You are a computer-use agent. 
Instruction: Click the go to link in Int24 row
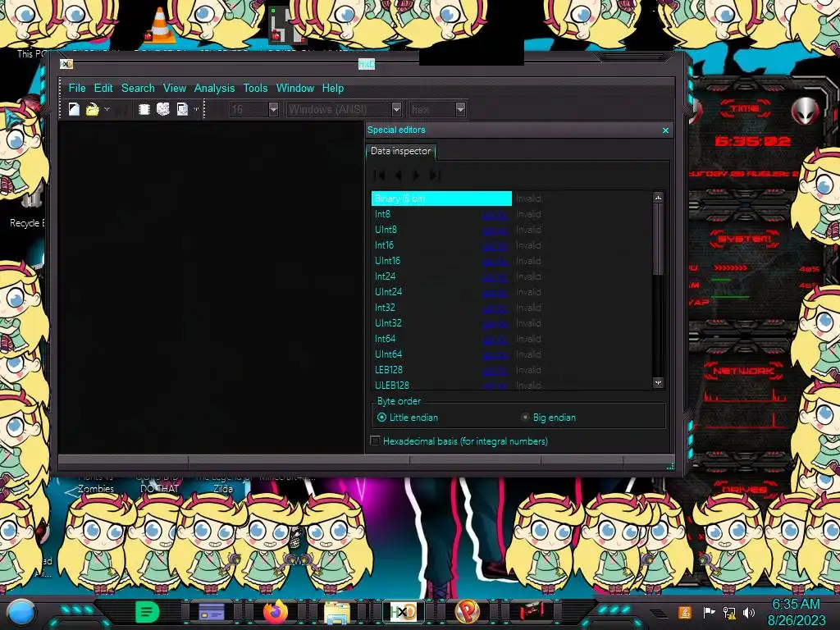(x=495, y=277)
